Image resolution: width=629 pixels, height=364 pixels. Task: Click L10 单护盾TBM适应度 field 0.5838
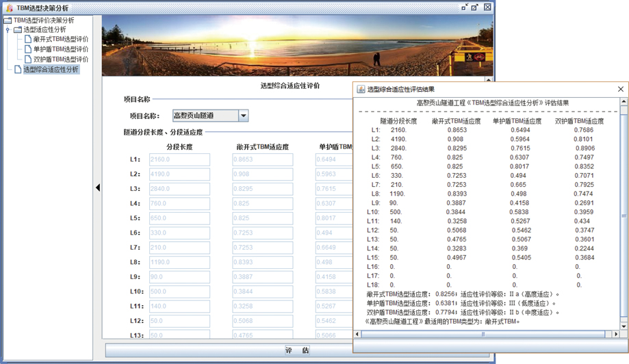[x=334, y=291]
